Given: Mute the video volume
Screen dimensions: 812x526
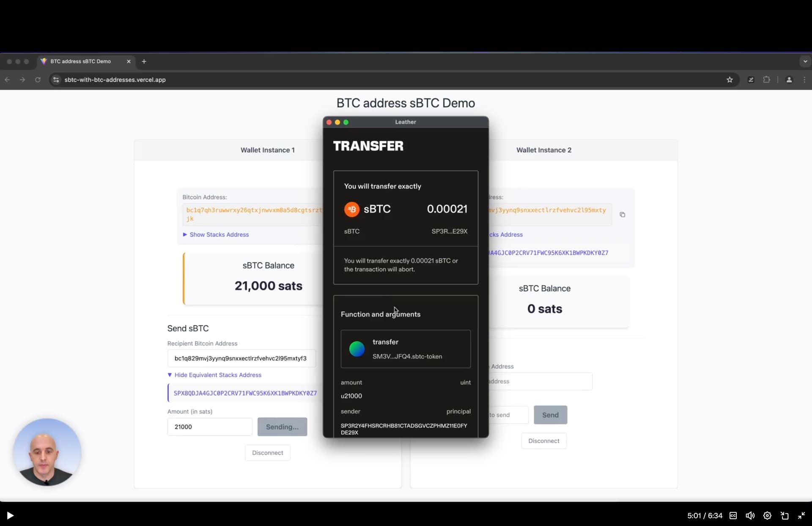Looking at the screenshot, I should click(x=750, y=515).
